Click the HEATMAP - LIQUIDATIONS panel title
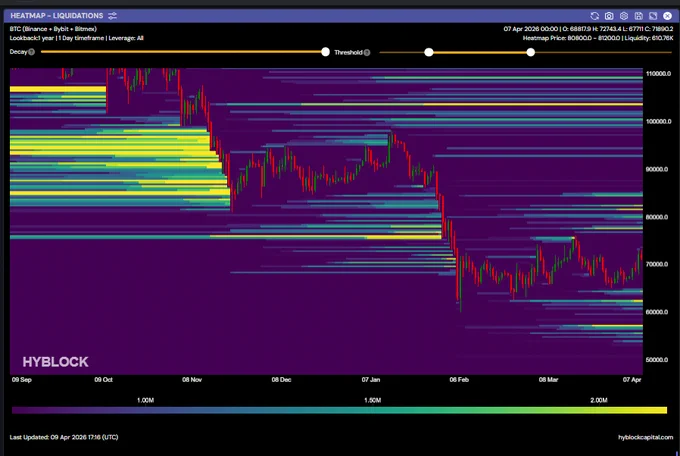 [57, 16]
